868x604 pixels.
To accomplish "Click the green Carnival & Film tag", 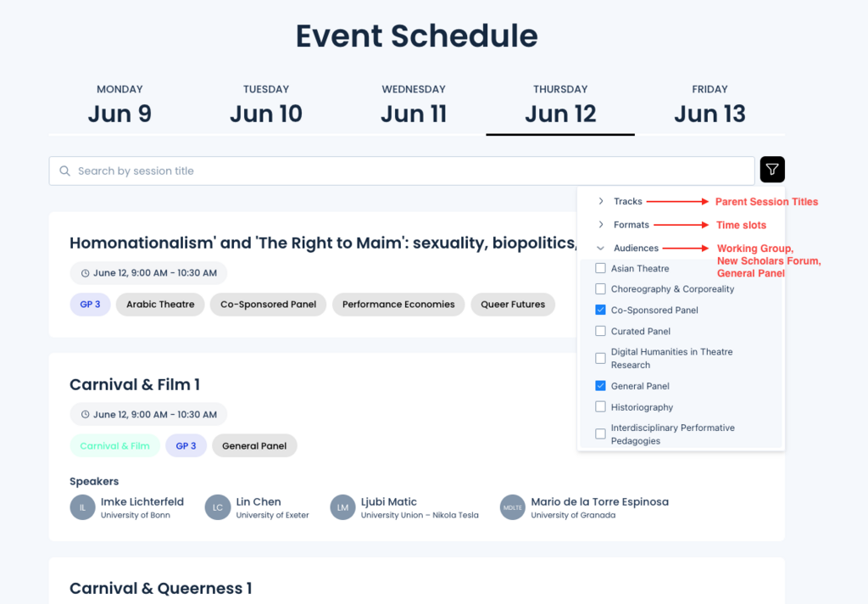I will pyautogui.click(x=114, y=445).
